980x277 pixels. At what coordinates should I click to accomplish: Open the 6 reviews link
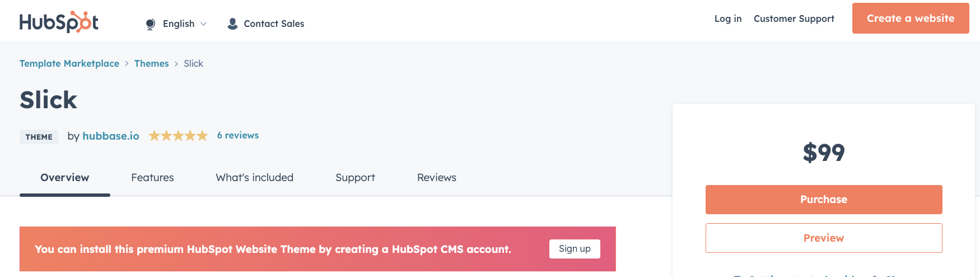238,135
